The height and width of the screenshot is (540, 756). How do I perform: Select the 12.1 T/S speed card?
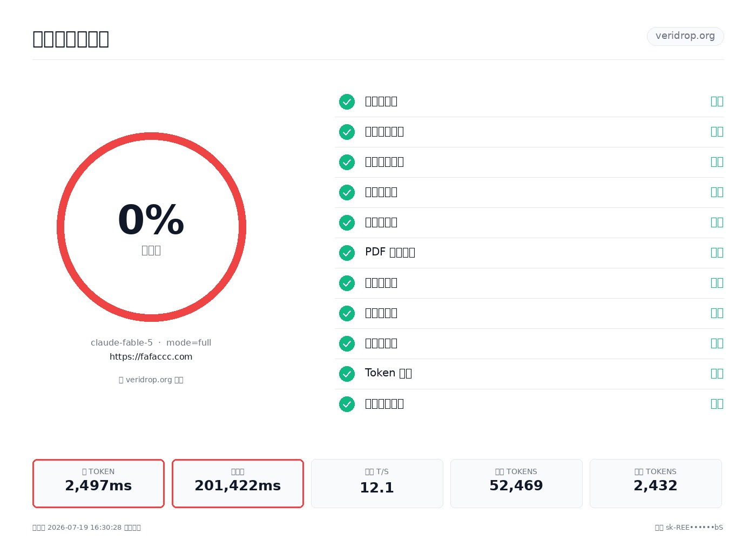click(x=377, y=483)
